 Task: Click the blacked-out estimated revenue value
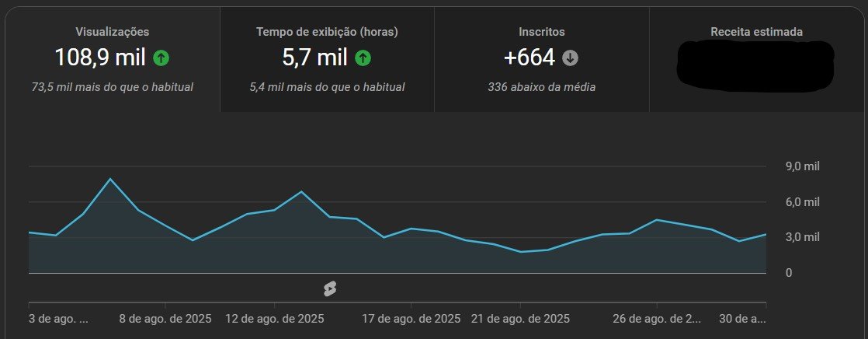(755, 64)
